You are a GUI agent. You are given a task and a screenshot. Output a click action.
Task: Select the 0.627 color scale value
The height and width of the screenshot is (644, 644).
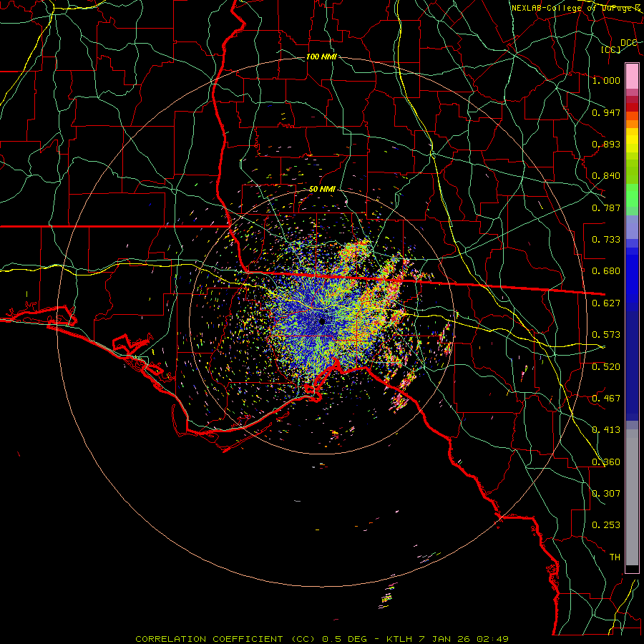pos(606,303)
